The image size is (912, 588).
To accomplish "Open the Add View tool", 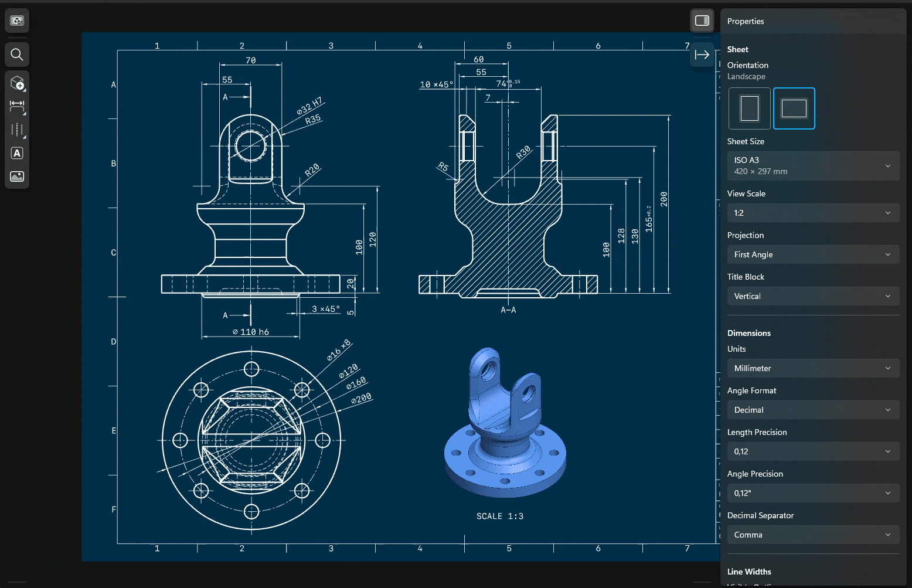I will coord(16,83).
